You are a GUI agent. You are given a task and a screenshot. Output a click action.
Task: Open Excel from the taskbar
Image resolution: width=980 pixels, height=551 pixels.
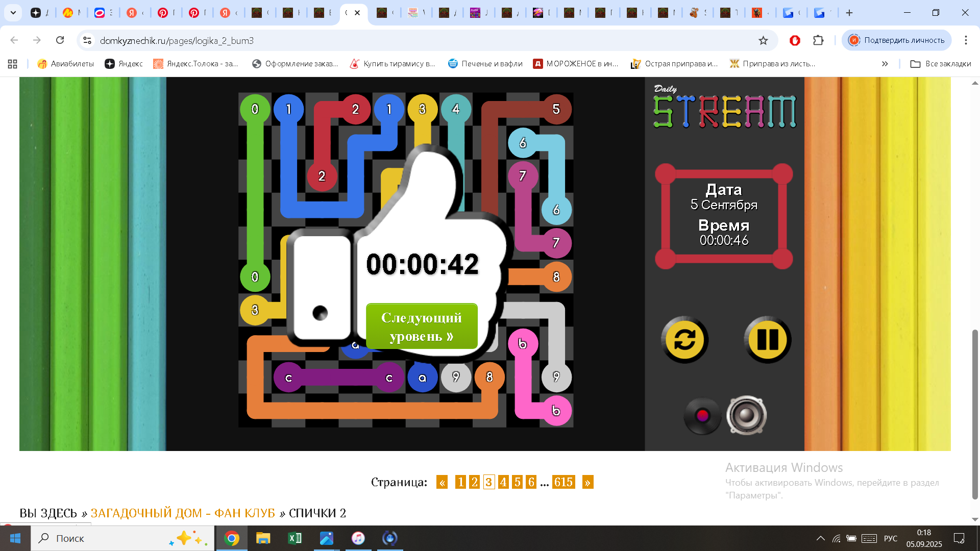click(x=295, y=538)
